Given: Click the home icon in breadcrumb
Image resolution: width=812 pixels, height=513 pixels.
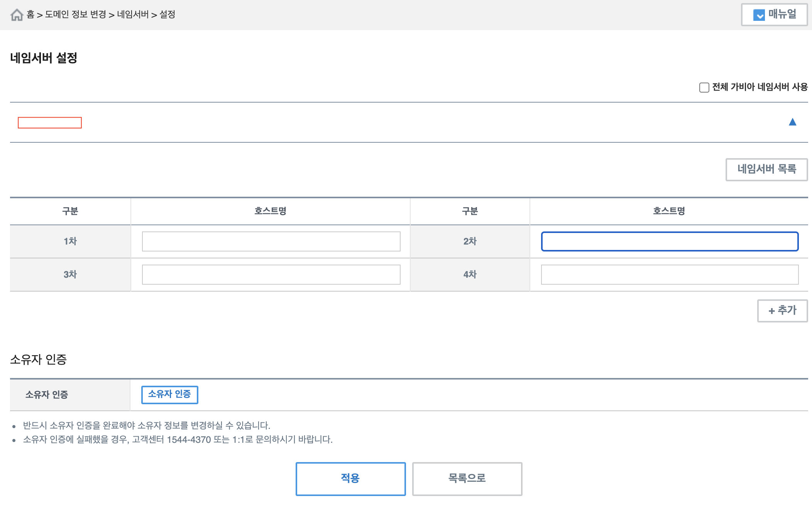Looking at the screenshot, I should 17,15.
